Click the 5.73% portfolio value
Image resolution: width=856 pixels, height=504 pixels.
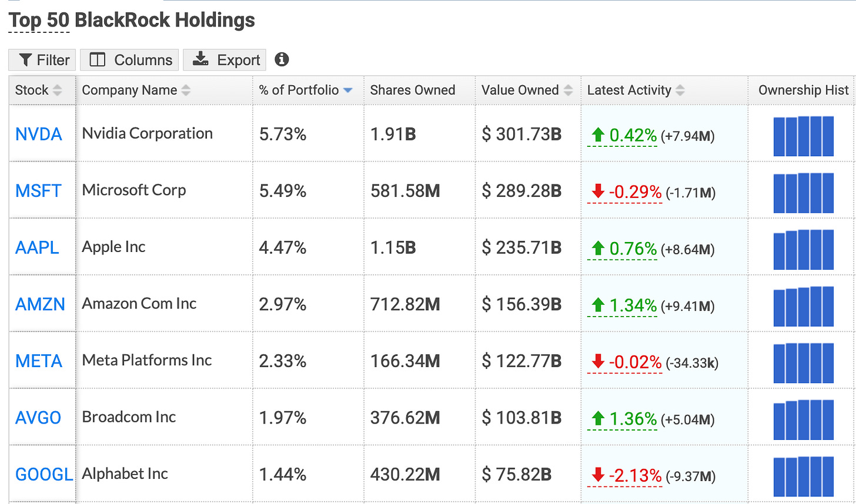coord(283,135)
